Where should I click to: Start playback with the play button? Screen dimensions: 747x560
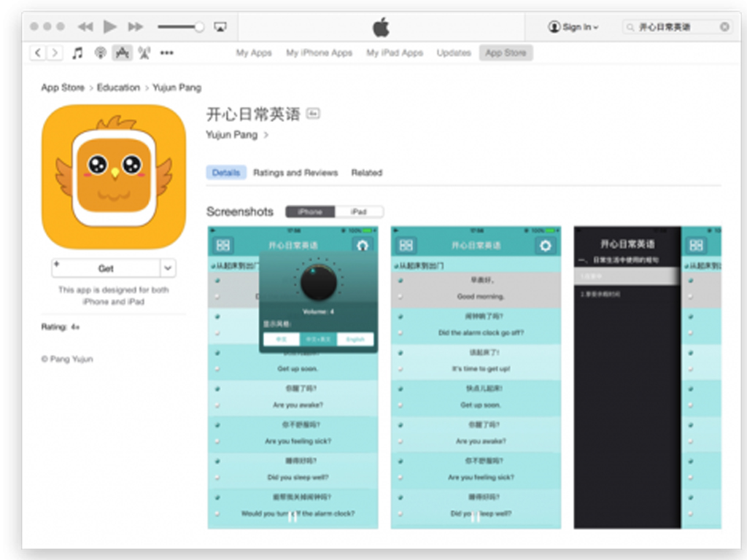click(110, 27)
